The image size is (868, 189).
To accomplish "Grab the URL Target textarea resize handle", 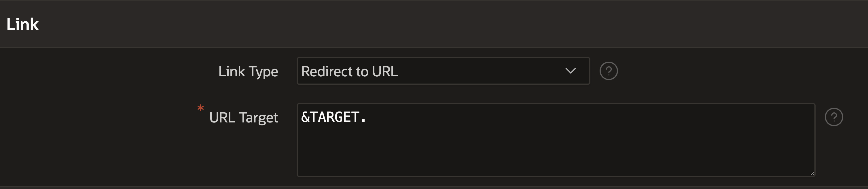I will pos(812,173).
